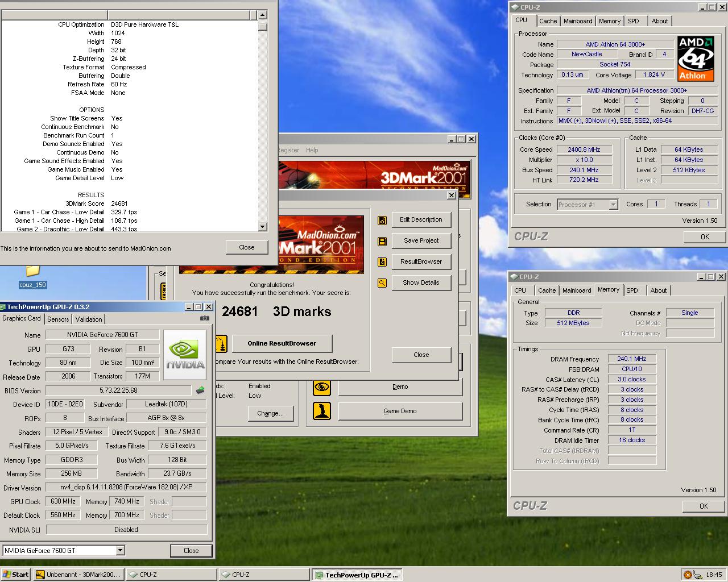Open Memory tab in upper CPU-Z

coord(609,21)
